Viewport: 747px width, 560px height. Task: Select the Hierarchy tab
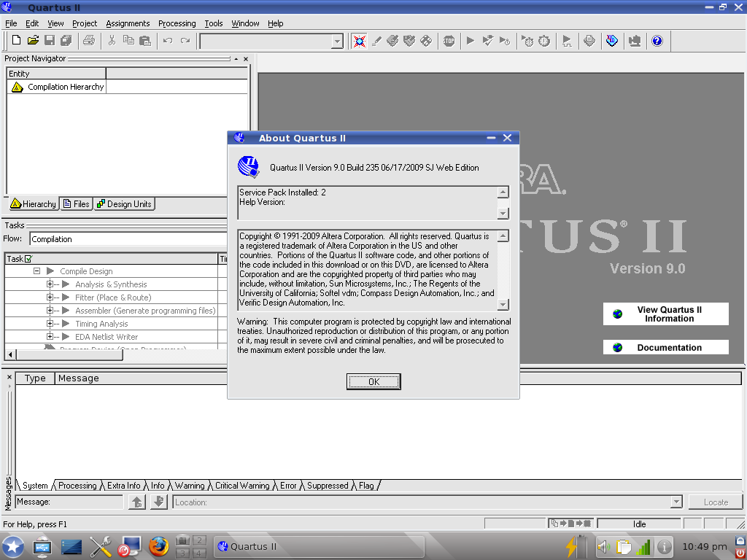pyautogui.click(x=34, y=204)
